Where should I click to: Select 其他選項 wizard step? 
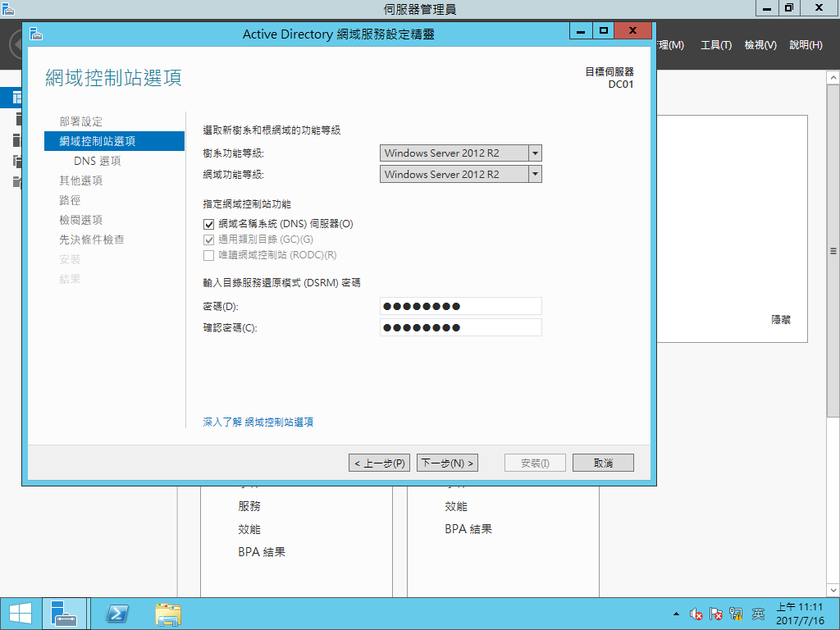[81, 180]
